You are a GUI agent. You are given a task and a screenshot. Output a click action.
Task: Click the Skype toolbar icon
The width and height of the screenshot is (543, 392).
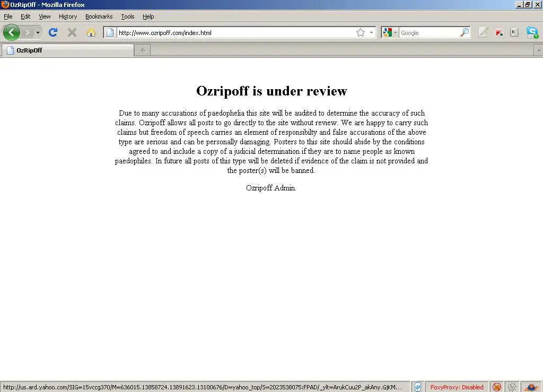[x=532, y=32]
